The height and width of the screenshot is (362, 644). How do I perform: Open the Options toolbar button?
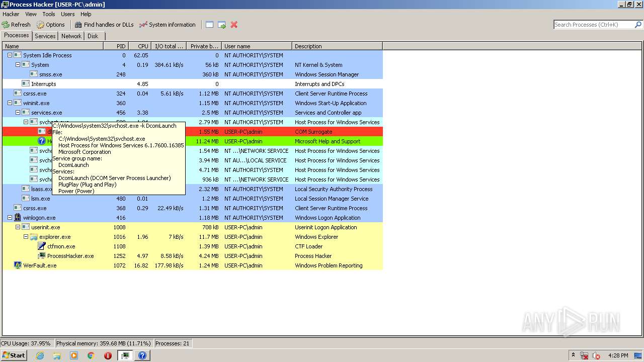50,25
